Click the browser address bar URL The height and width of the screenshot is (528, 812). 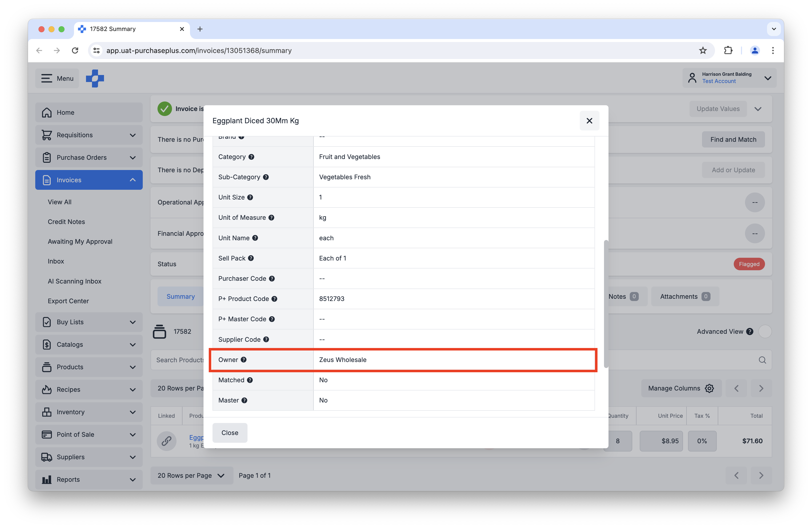[199, 50]
